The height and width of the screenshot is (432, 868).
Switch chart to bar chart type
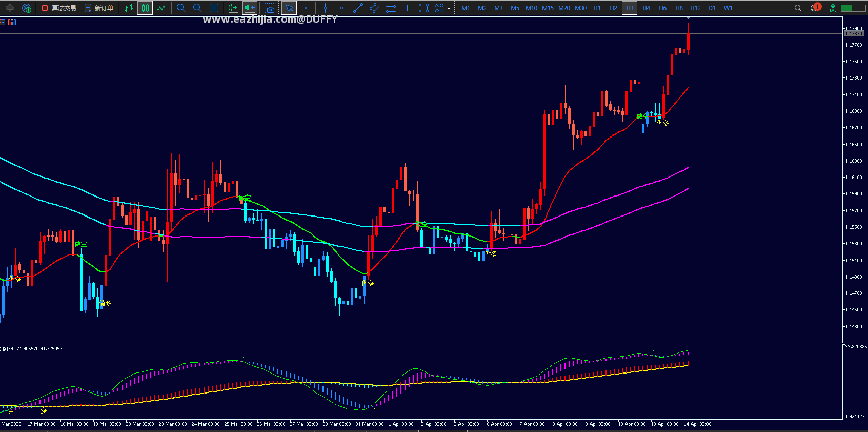(129, 8)
